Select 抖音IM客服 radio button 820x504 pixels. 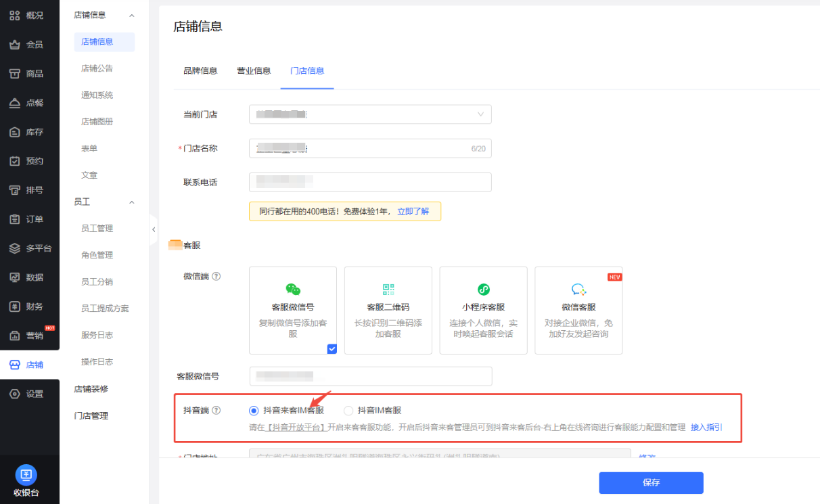(x=348, y=410)
